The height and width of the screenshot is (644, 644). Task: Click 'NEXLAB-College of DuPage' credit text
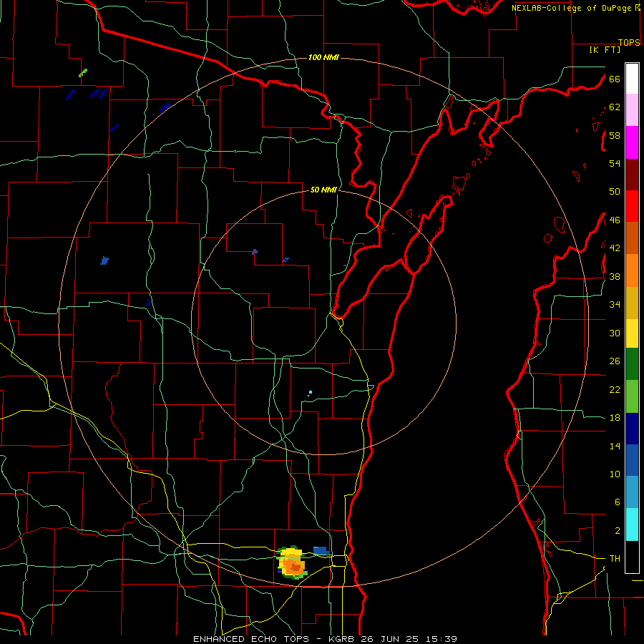click(x=572, y=8)
